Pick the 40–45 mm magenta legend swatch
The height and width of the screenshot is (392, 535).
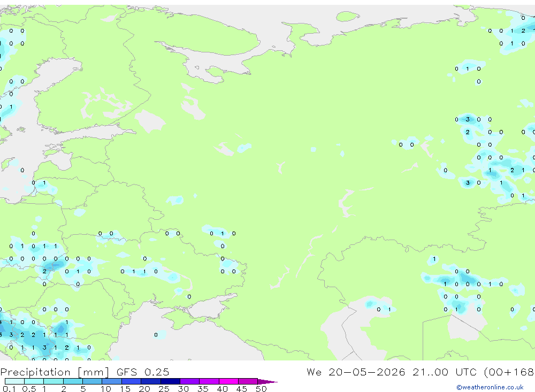tap(228, 381)
